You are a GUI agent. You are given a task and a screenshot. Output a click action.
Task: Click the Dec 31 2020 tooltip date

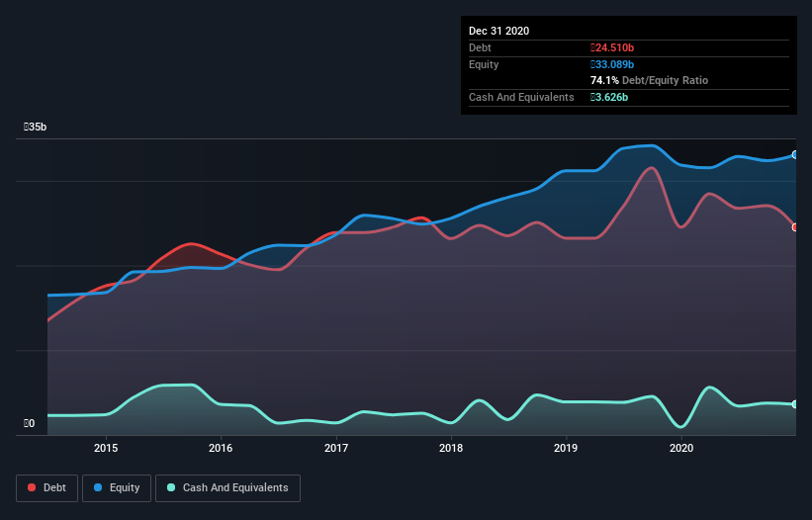point(498,31)
